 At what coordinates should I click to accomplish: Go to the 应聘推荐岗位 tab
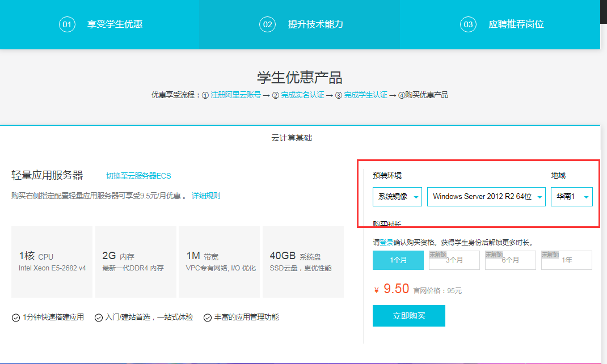click(500, 24)
